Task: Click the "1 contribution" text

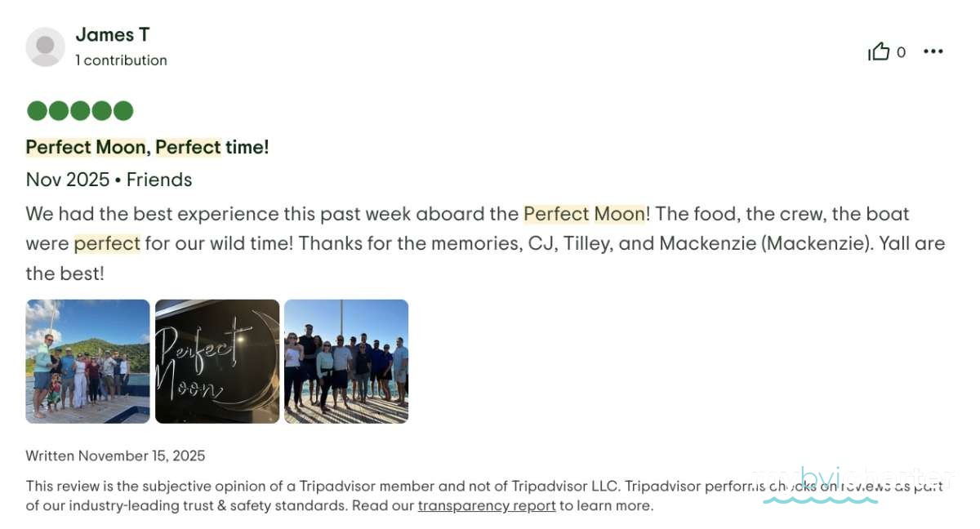Action: [x=121, y=60]
